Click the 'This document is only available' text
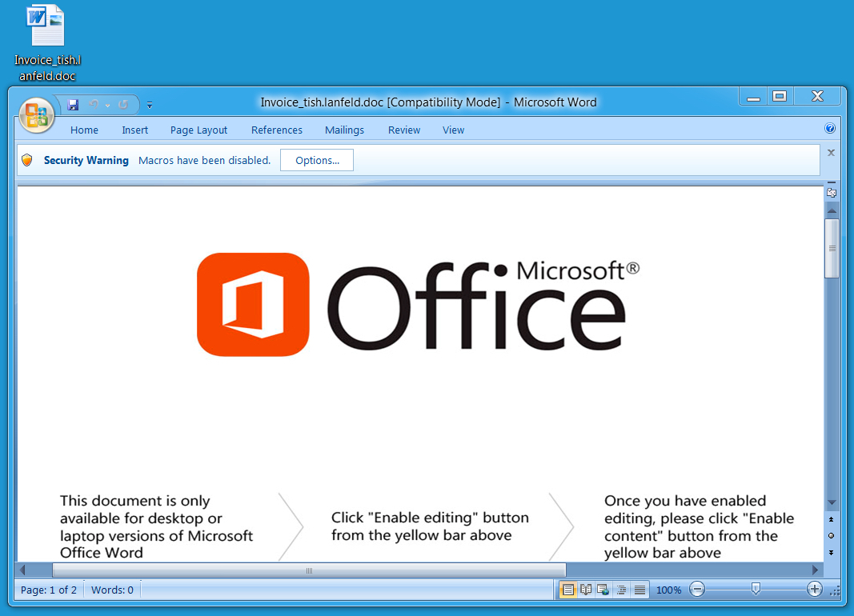This screenshot has height=616, width=854. click(x=156, y=526)
